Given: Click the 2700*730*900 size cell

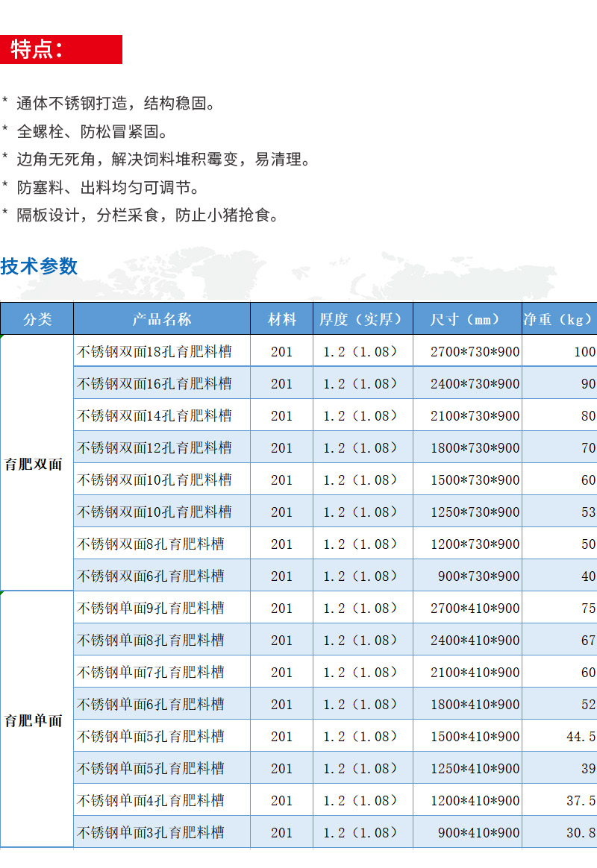Looking at the screenshot, I should (475, 351).
